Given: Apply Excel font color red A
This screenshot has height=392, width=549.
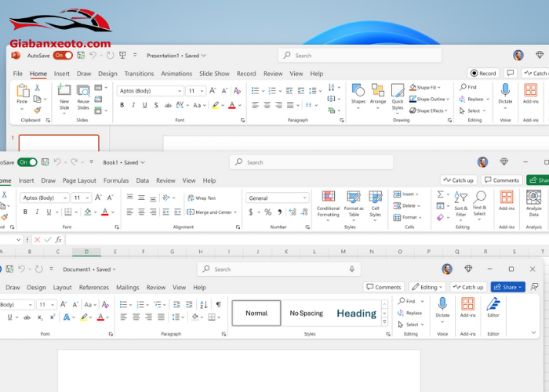Looking at the screenshot, I should coord(104,212).
